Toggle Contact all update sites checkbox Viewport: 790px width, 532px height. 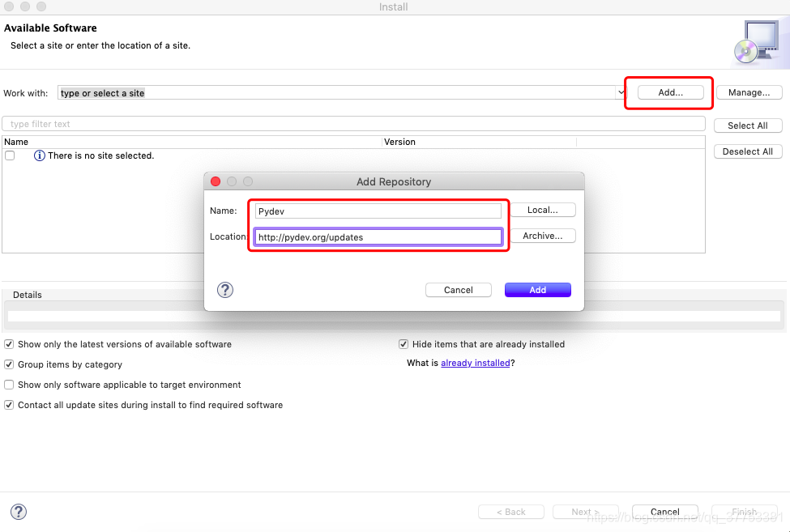click(9, 405)
